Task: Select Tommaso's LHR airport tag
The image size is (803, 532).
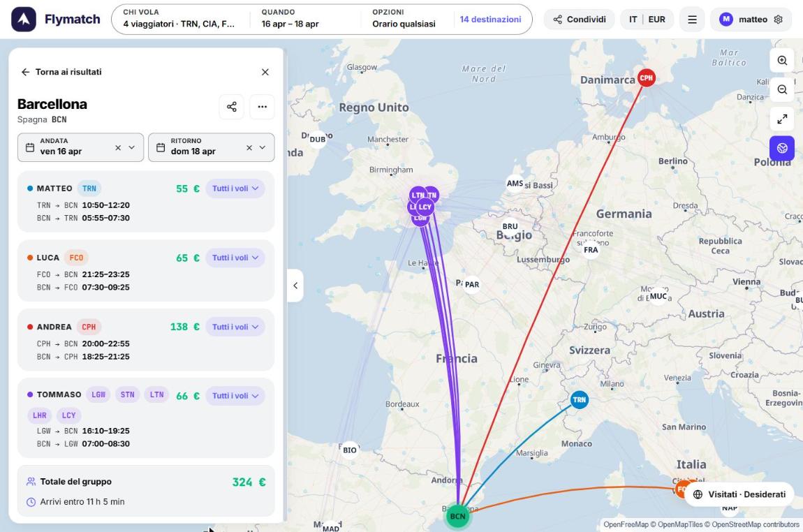Action: [x=39, y=415]
